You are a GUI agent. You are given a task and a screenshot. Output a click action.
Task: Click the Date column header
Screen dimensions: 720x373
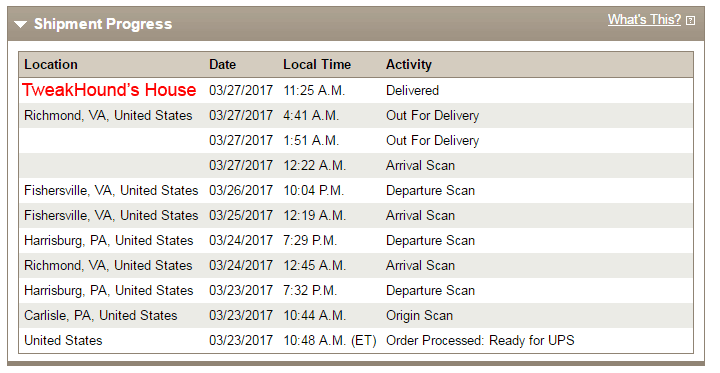222,65
